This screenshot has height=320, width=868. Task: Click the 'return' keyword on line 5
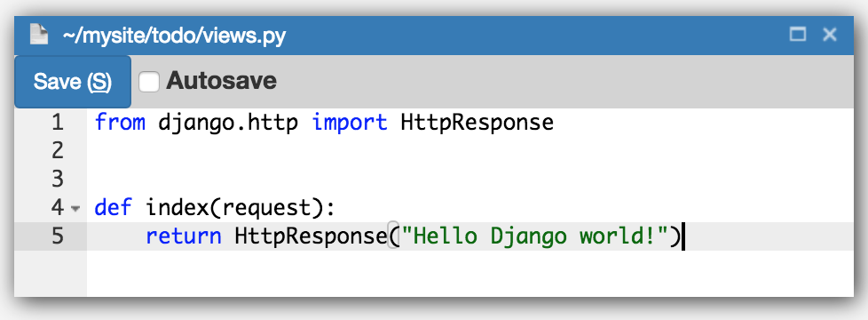[x=183, y=236]
